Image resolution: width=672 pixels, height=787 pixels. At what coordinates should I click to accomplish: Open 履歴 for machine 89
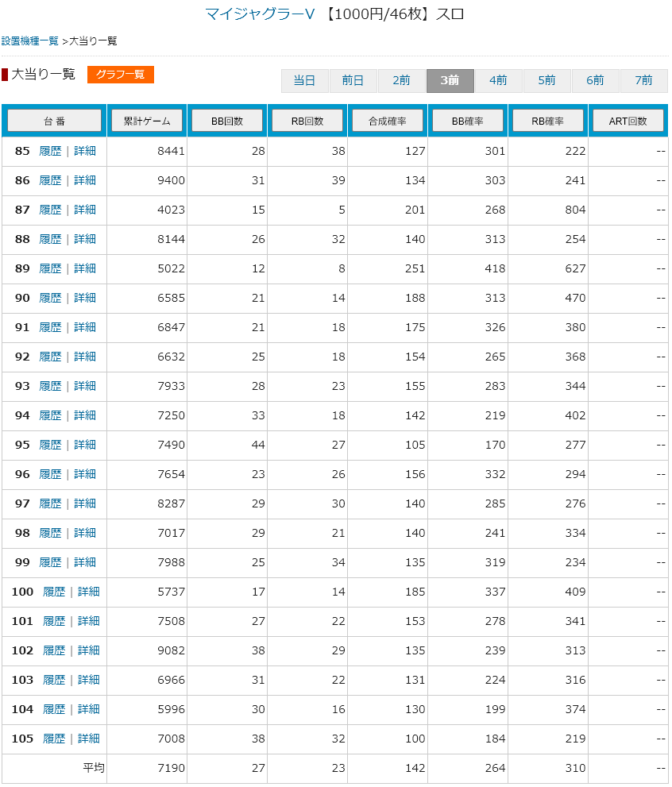pos(50,268)
